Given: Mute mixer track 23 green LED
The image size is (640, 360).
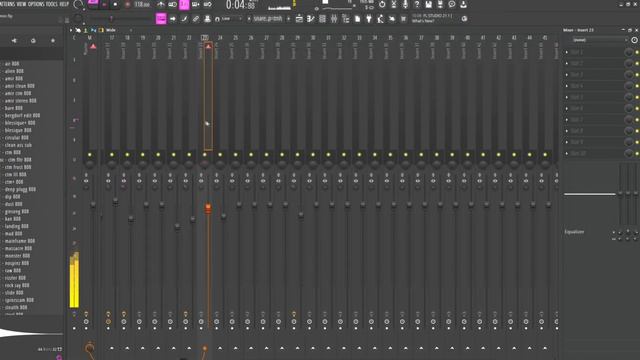Looking at the screenshot, I should (x=204, y=155).
